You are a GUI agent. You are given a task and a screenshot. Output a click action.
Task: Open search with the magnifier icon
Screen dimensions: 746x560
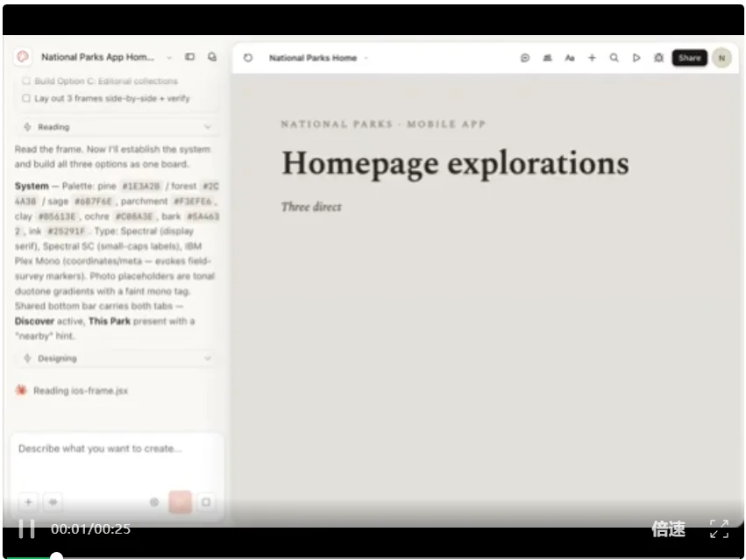click(x=615, y=58)
